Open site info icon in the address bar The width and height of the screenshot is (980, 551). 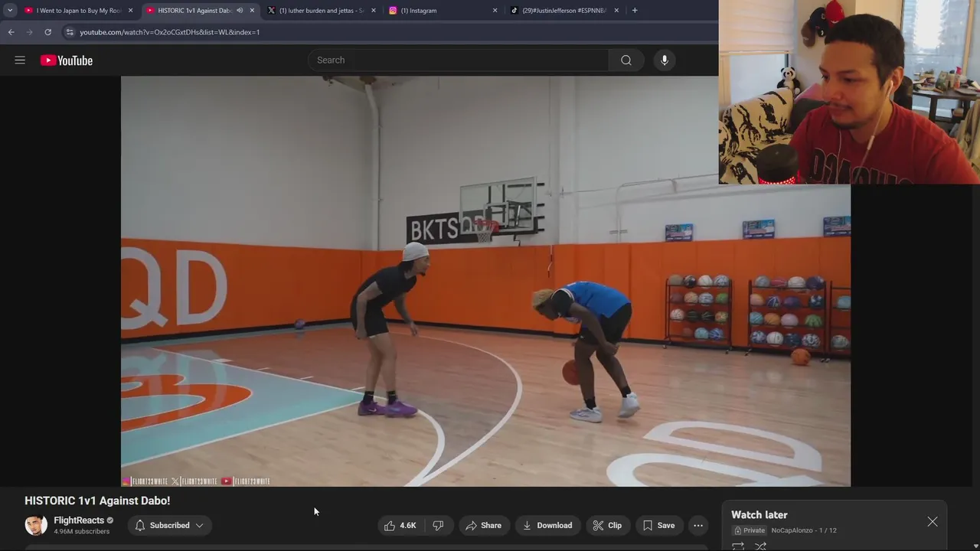70,32
